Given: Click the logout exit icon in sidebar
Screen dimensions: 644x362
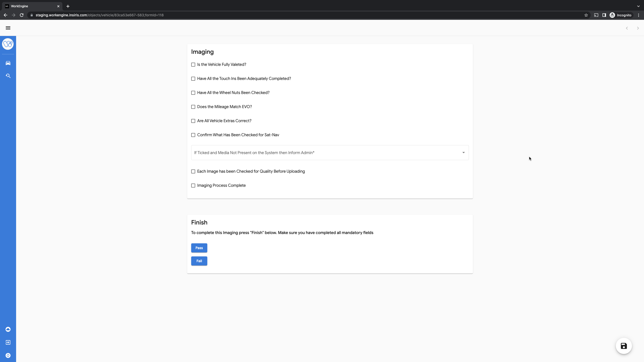Looking at the screenshot, I should (x=8, y=342).
